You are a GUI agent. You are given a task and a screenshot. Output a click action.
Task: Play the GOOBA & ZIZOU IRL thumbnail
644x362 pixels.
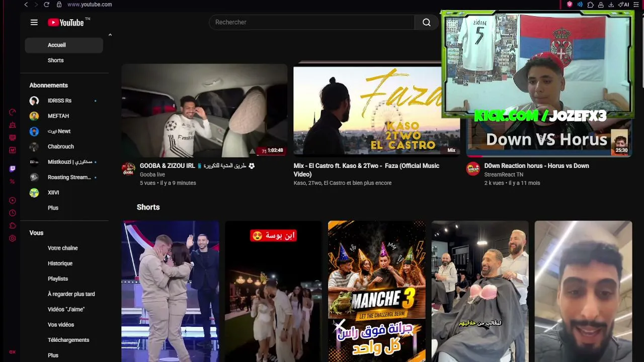coord(204,110)
